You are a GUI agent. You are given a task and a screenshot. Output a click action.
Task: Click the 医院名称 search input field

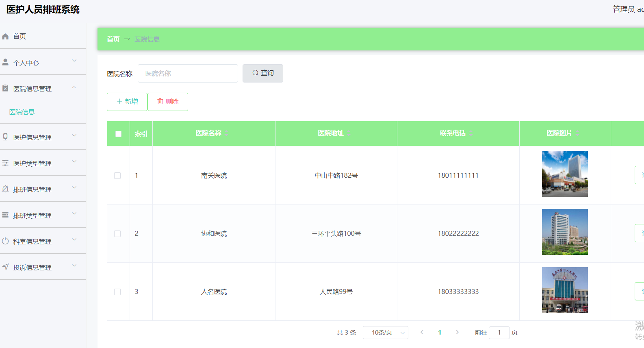pos(188,73)
